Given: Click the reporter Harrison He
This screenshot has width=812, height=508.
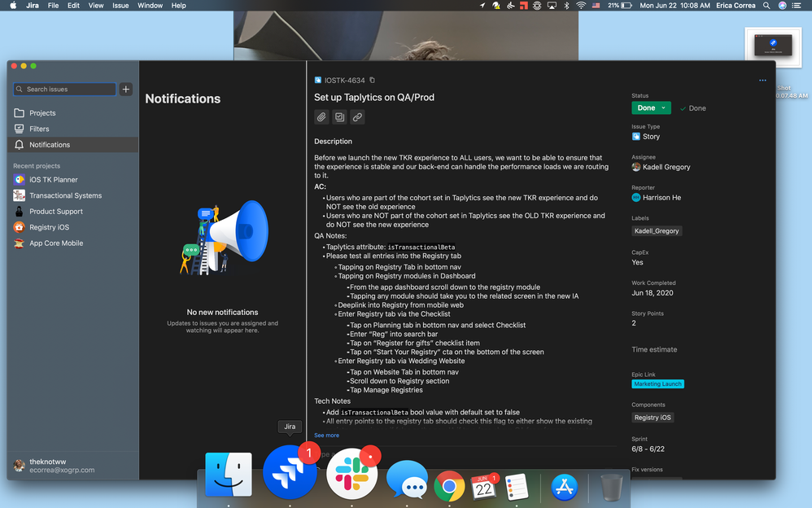Looking at the screenshot, I should click(657, 198).
